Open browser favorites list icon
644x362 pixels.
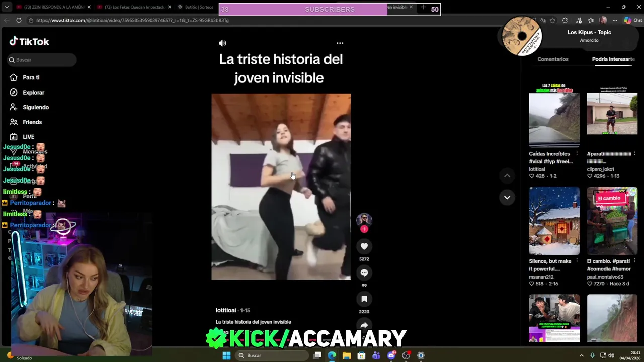[591, 20]
